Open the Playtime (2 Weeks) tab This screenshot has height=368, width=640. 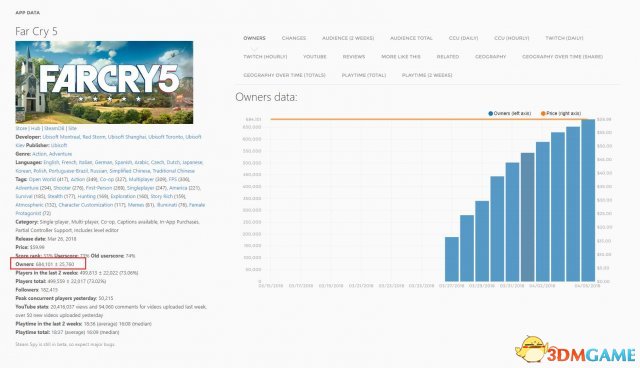coord(427,75)
